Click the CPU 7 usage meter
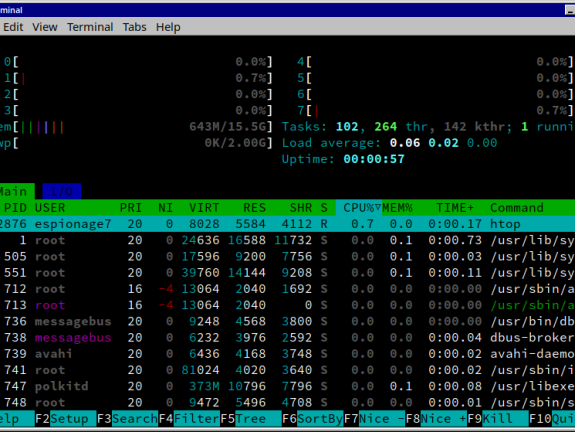The image size is (575, 432). point(435,110)
